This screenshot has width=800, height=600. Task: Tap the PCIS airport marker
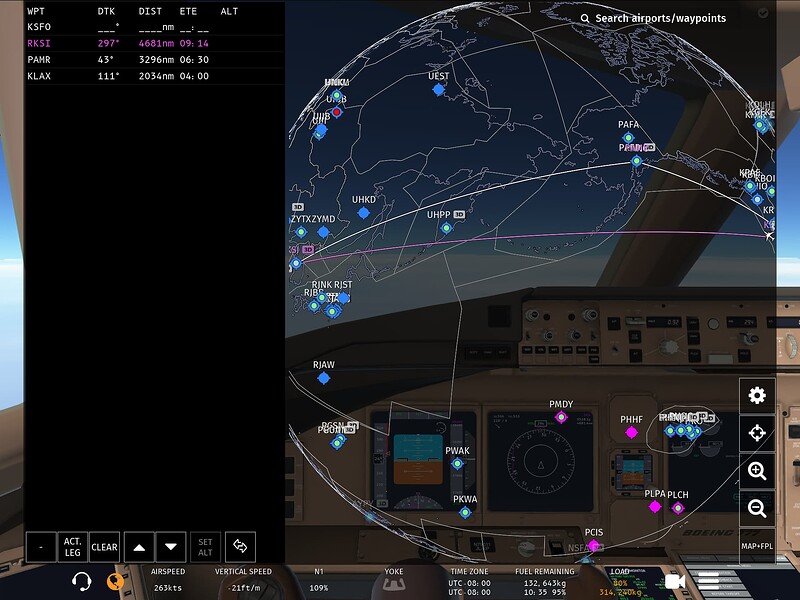click(x=594, y=545)
